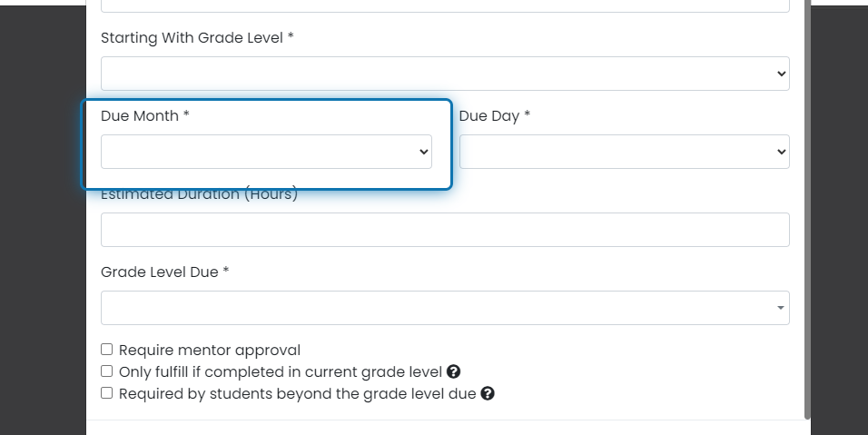Image resolution: width=868 pixels, height=435 pixels.
Task: Open the Due Month select box
Action: click(266, 152)
